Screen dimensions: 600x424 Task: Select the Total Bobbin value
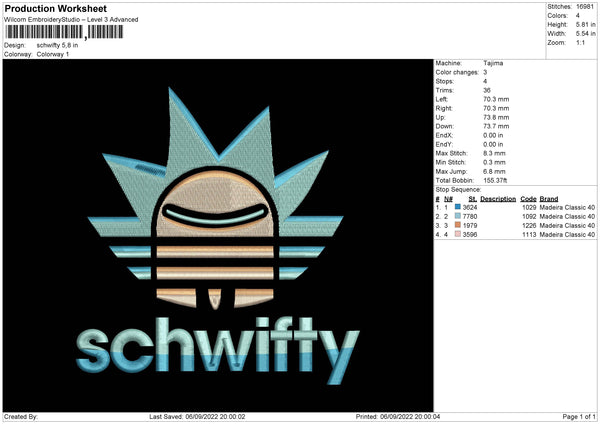pos(495,180)
